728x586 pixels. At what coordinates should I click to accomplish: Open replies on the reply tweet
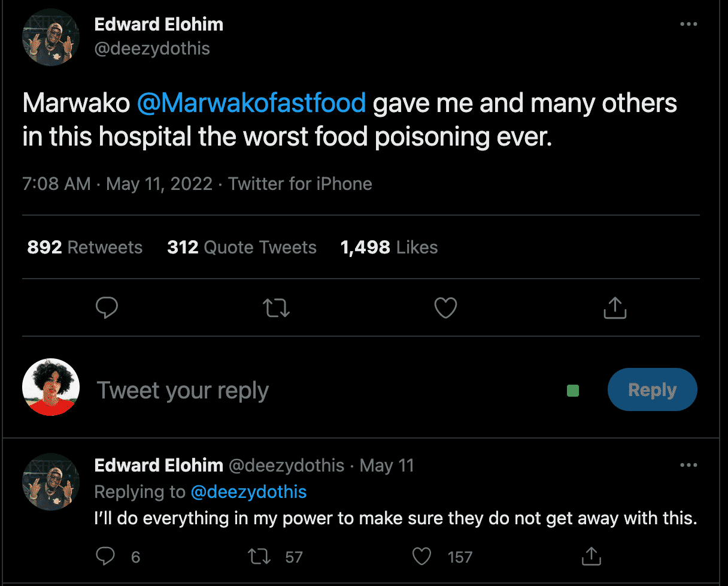105,556
